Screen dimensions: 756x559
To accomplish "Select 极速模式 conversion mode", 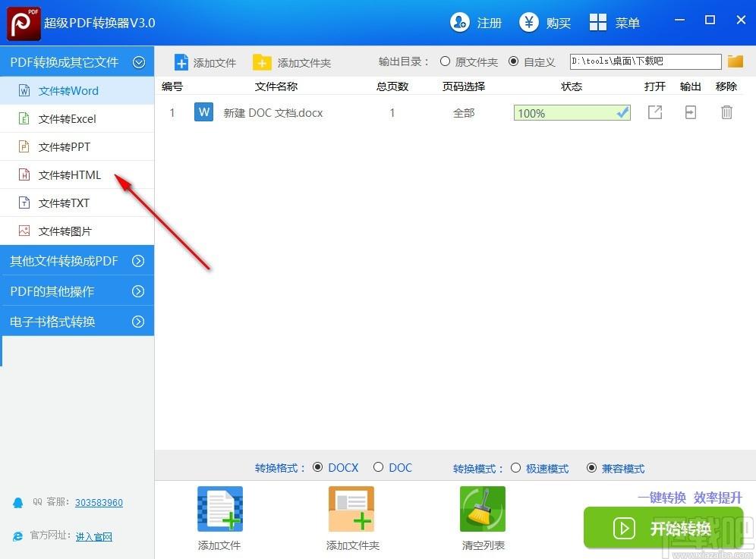I will [515, 467].
